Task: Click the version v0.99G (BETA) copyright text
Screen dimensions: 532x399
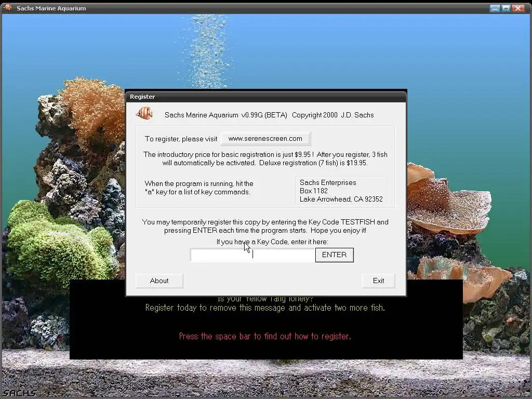Action: pyautogui.click(x=269, y=115)
